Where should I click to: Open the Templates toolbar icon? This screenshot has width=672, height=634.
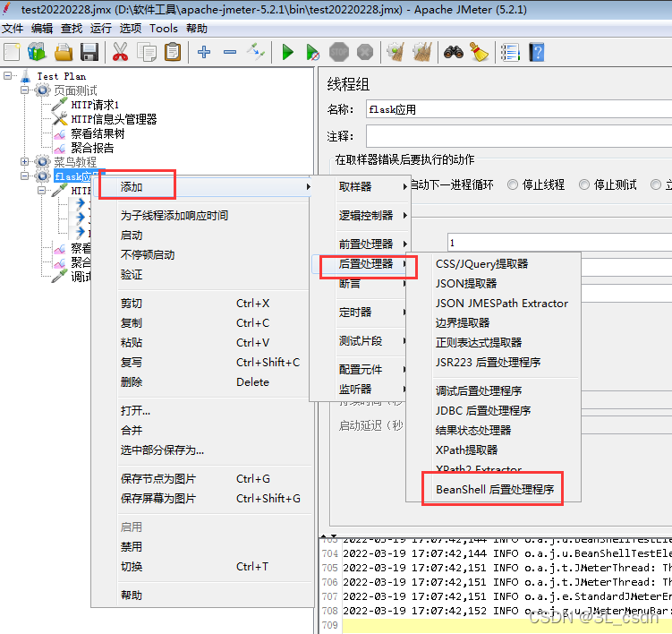(38, 52)
